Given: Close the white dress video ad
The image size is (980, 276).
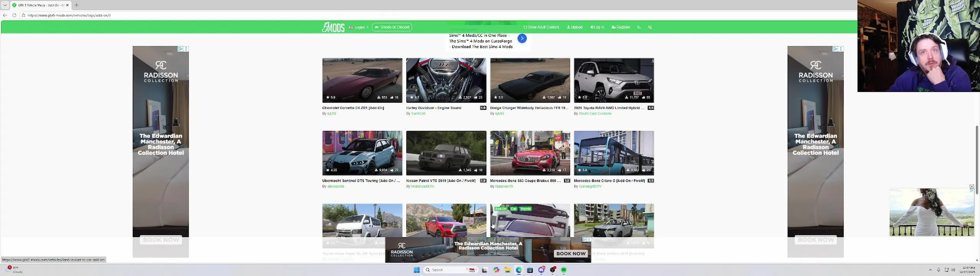Looking at the screenshot, I should pos(972,187).
